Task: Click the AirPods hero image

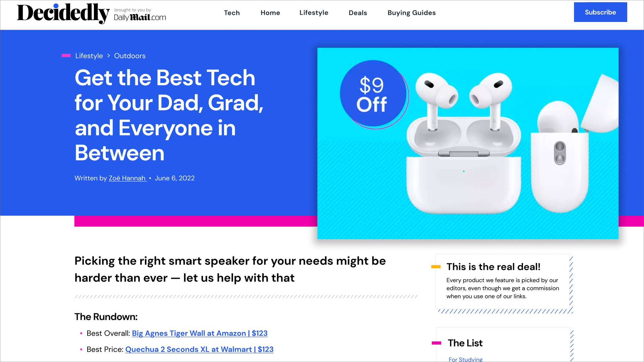Action: click(468, 143)
